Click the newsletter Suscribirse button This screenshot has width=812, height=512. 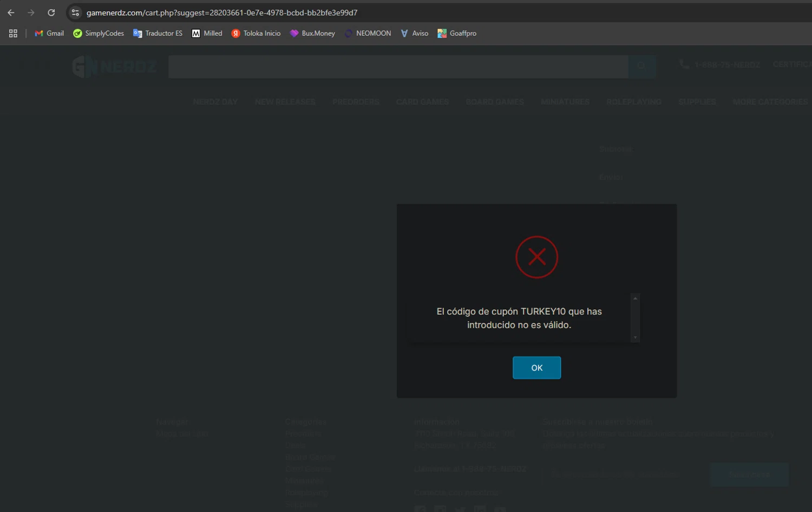click(750, 475)
